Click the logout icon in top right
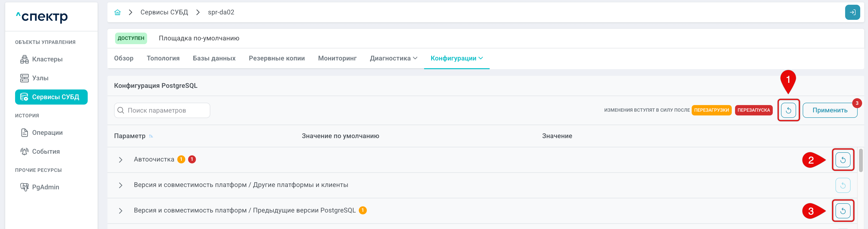The image size is (868, 229). pos(852,13)
